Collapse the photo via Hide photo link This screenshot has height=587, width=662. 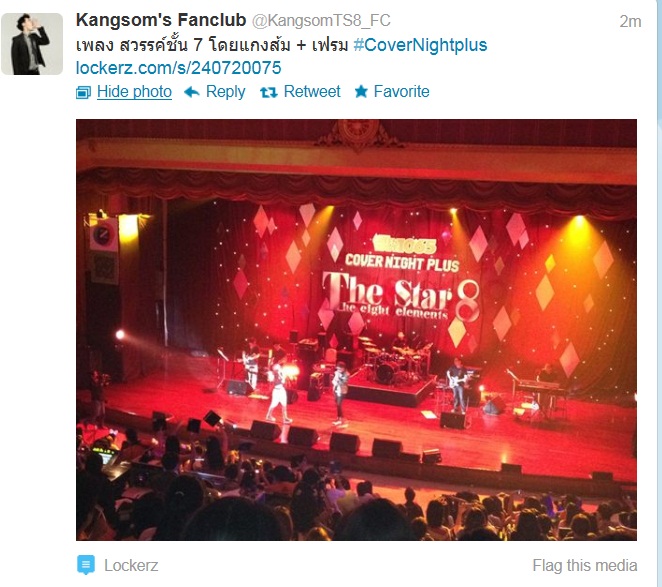tap(134, 92)
